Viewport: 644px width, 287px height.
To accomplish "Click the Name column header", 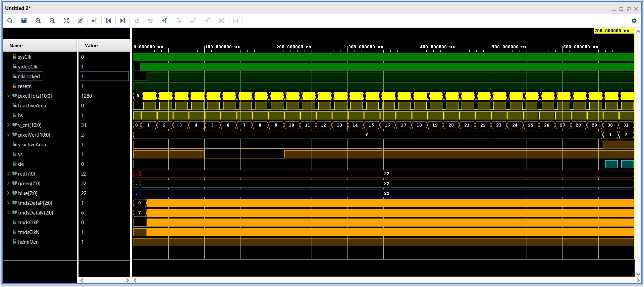I will click(x=40, y=46).
